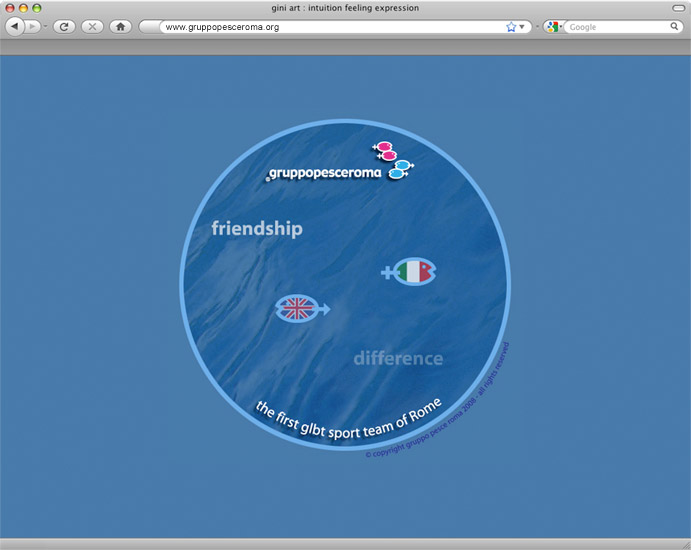
Task: Click the Italian flag fish icon
Action: pyautogui.click(x=411, y=271)
